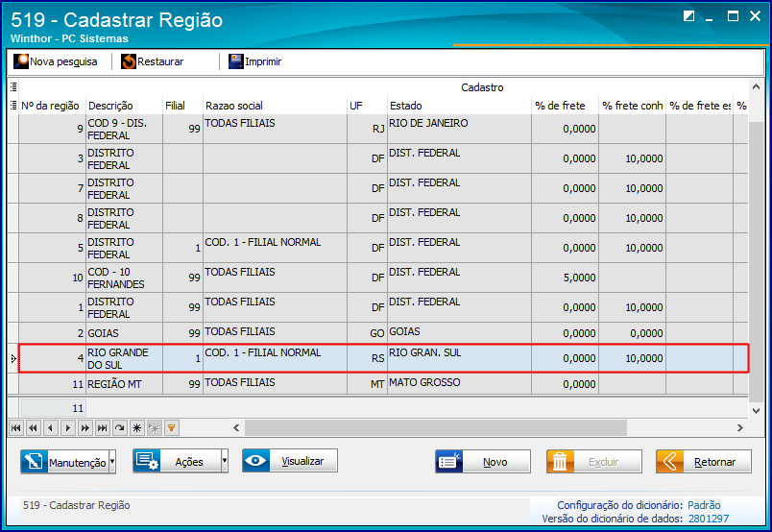The image size is (772, 532).
Task: Create a new region with Novo
Action: pyautogui.click(x=483, y=462)
